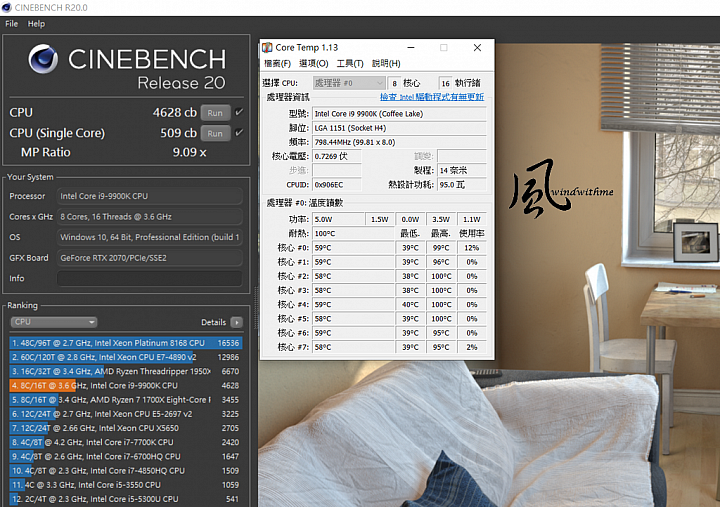
Task: Select ranking row Xeon CPU E5-2697 v2
Action: (x=125, y=414)
